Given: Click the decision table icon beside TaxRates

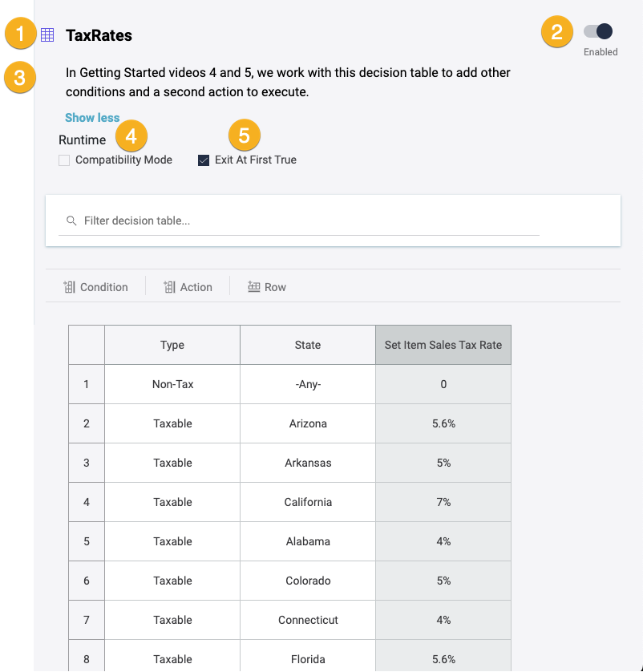Looking at the screenshot, I should tap(47, 35).
